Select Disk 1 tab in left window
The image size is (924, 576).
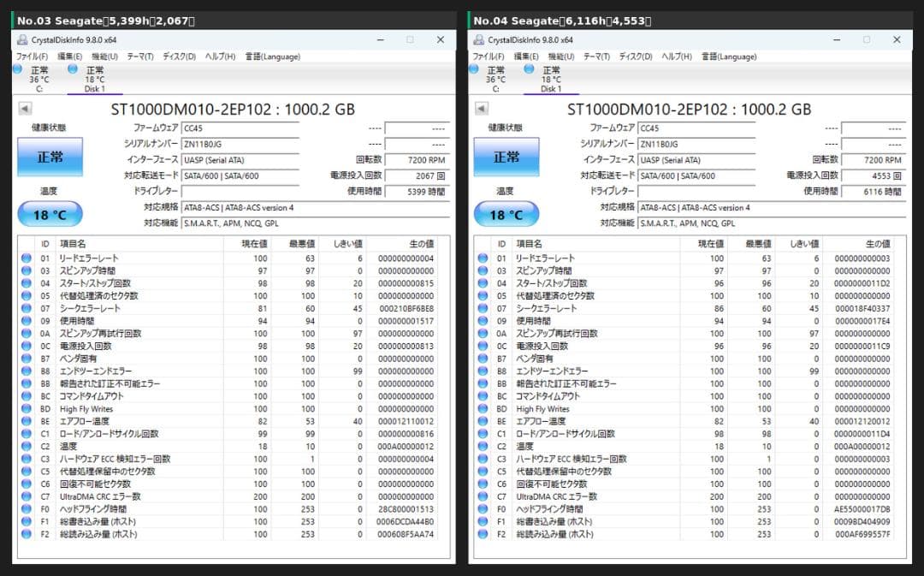pyautogui.click(x=94, y=79)
